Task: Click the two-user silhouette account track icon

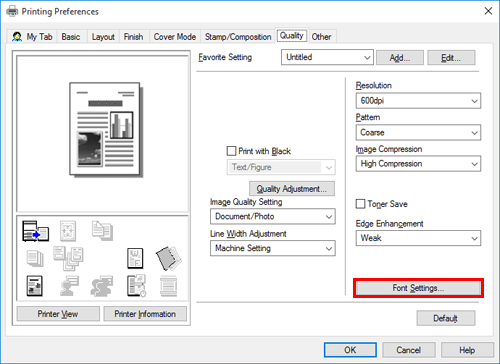Action: click(102, 286)
